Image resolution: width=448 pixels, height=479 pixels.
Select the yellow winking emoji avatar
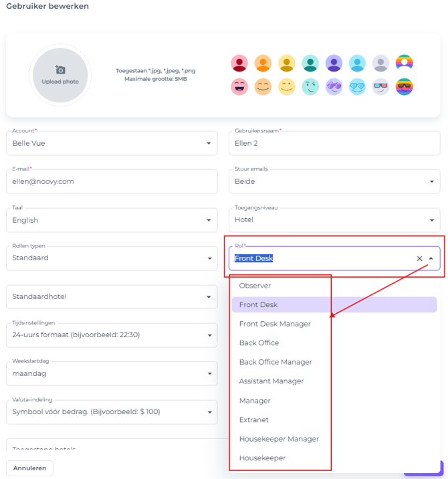286,87
